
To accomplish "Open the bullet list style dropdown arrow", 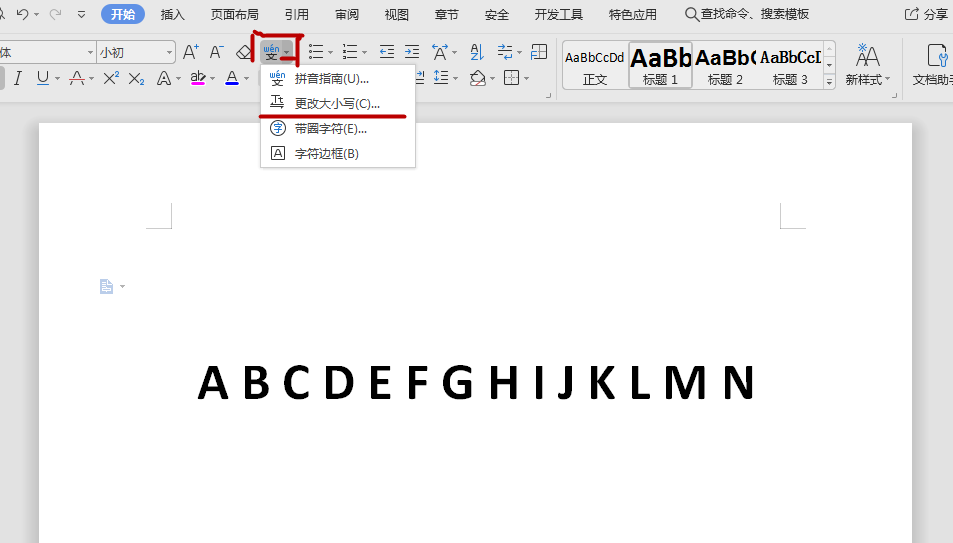I will 331,53.
